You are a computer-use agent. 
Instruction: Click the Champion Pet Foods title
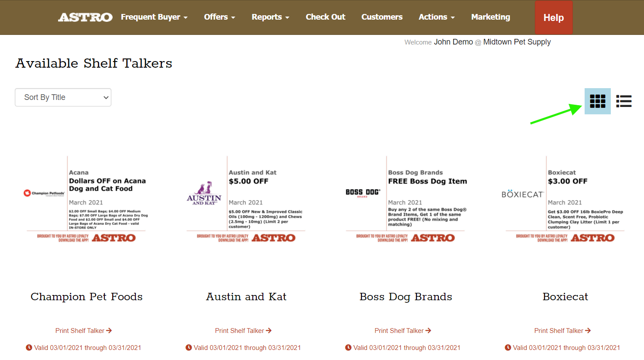[x=86, y=297]
